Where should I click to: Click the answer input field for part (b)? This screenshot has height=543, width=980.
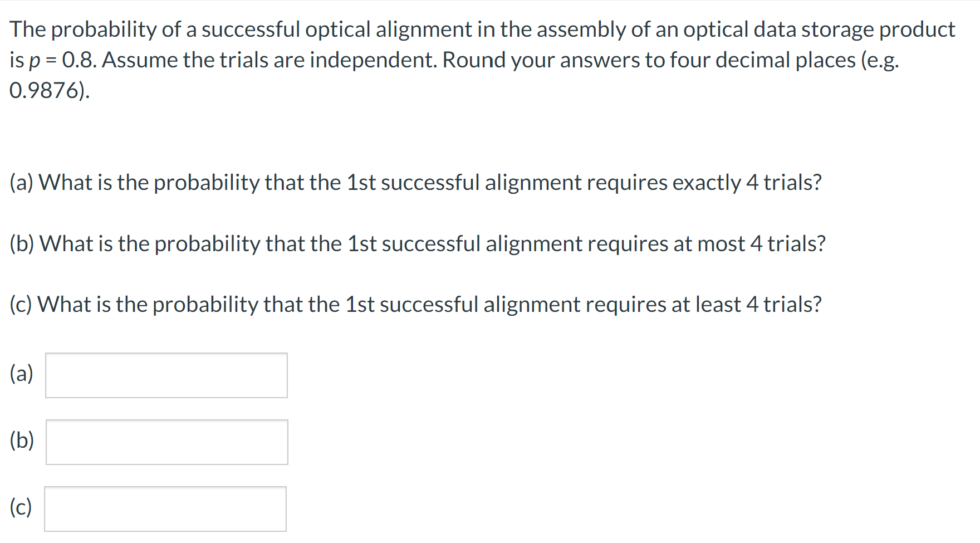165,442
